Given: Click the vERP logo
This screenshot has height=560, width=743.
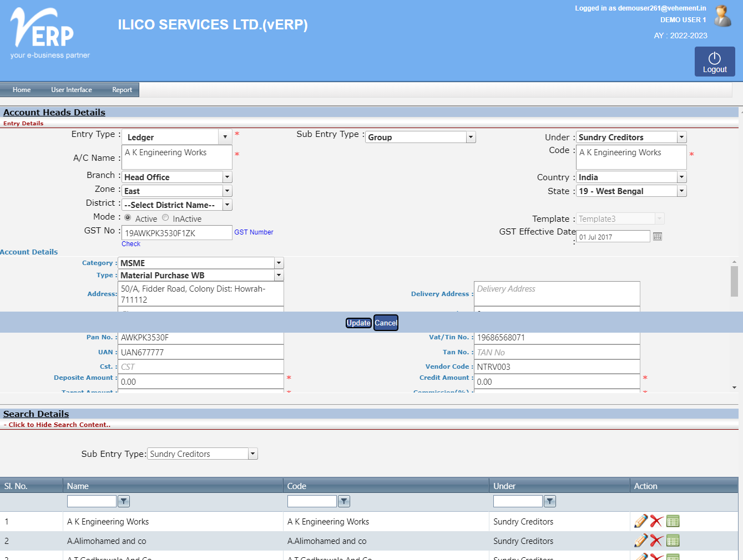Looking at the screenshot, I should (50, 33).
